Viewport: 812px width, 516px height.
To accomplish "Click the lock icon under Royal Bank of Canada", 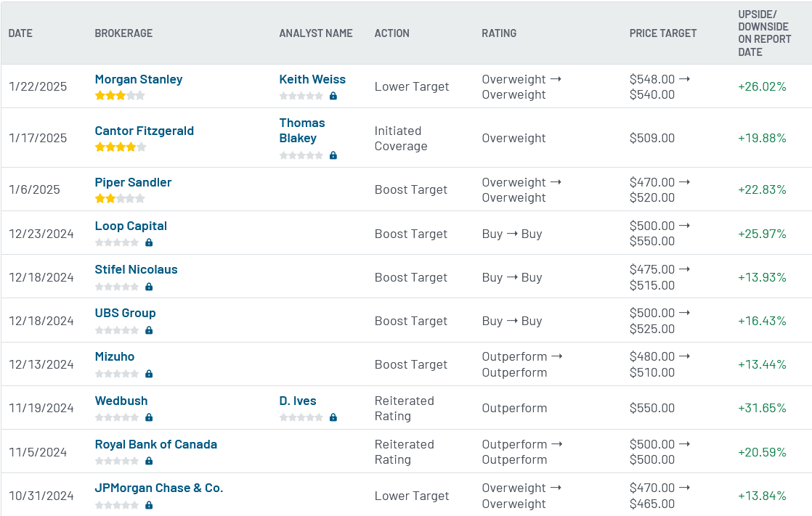I will [149, 461].
